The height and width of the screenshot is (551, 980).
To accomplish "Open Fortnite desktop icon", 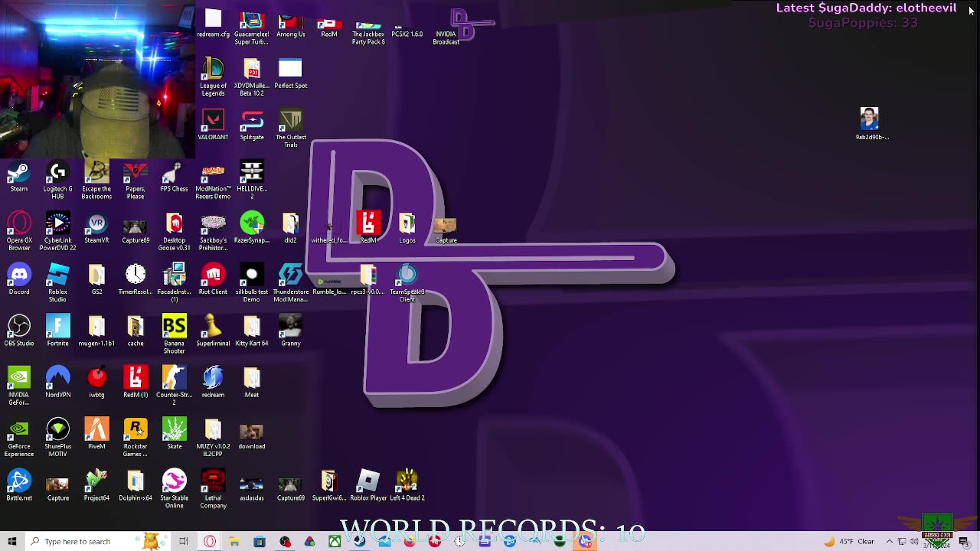I will (57, 331).
